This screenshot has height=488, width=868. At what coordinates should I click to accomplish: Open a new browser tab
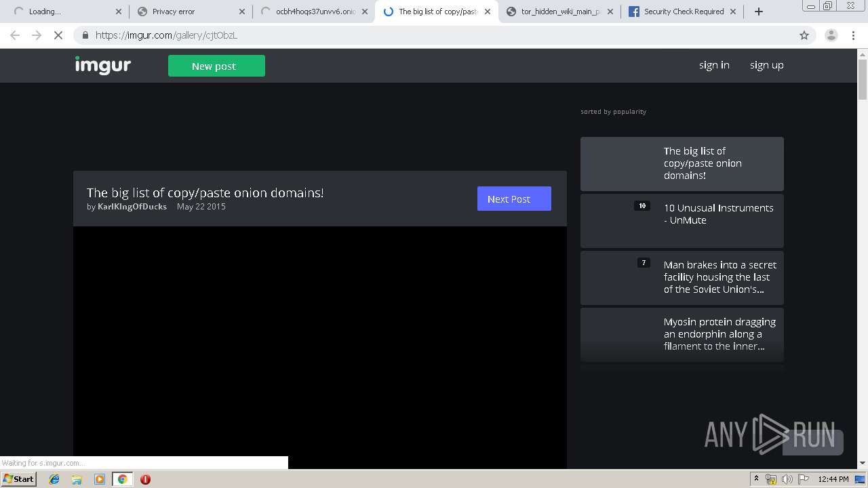[x=759, y=12]
